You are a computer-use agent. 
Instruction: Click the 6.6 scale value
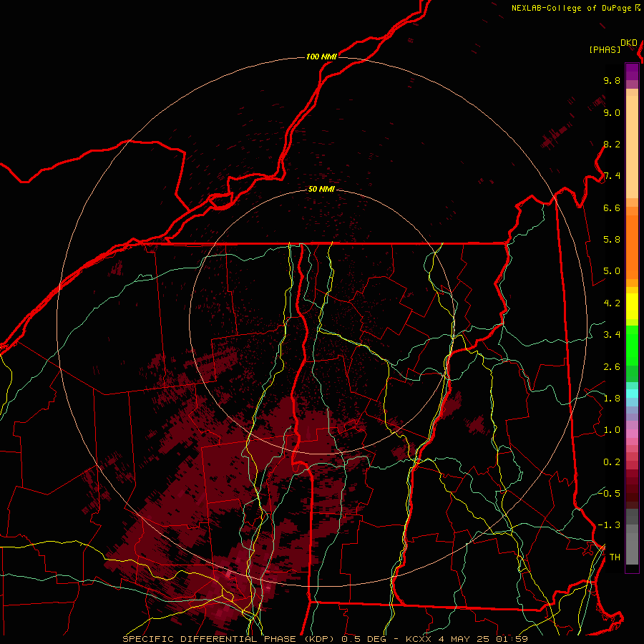(612, 208)
